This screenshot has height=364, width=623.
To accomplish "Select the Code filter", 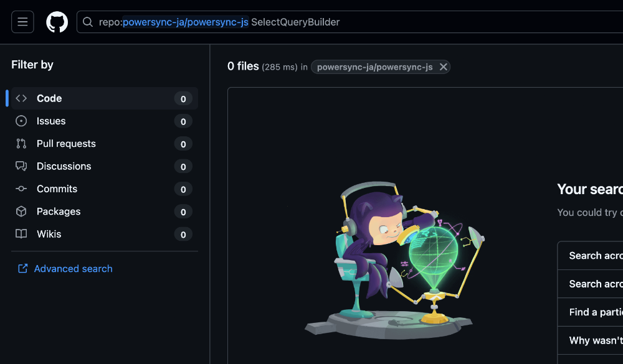I will click(49, 98).
